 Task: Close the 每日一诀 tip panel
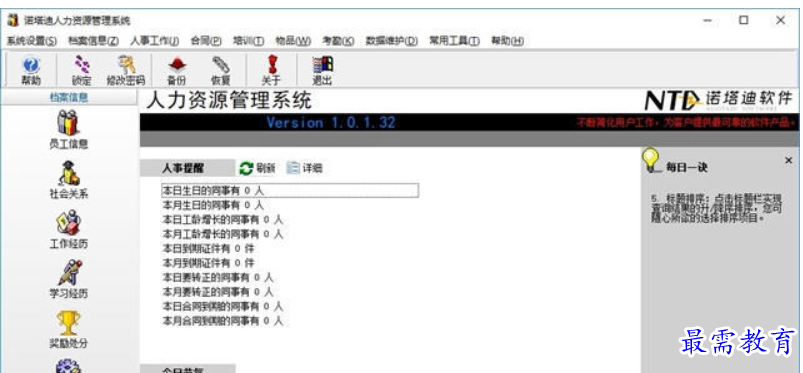(x=788, y=161)
